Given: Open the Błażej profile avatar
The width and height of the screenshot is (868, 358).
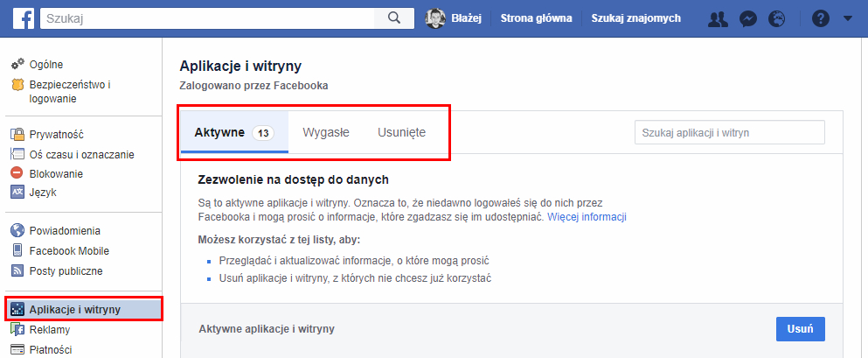Looking at the screenshot, I should click(435, 18).
